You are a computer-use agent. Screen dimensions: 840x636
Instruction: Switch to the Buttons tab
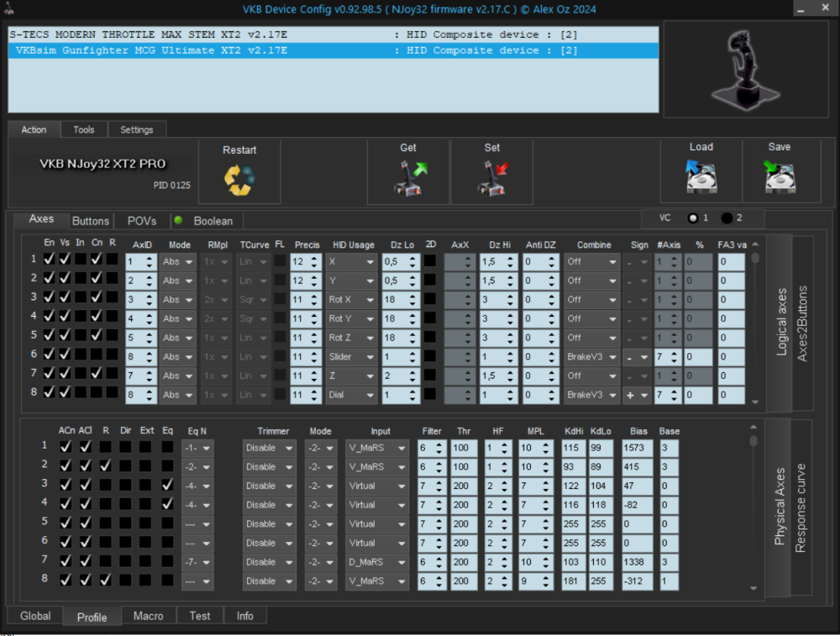coord(91,221)
